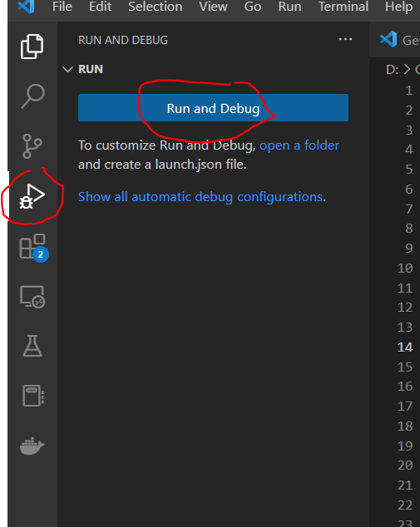
Task: Click Show all automatic debug configurations link
Action: [200, 197]
